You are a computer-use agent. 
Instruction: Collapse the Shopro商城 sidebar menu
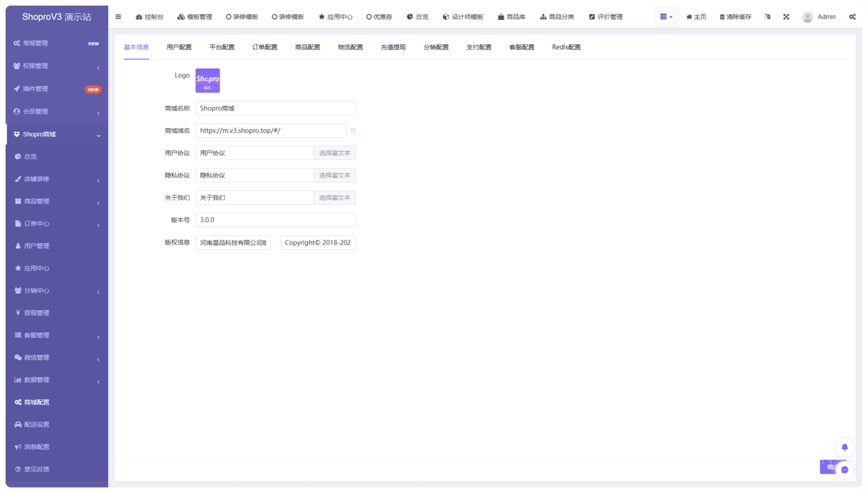(56, 134)
